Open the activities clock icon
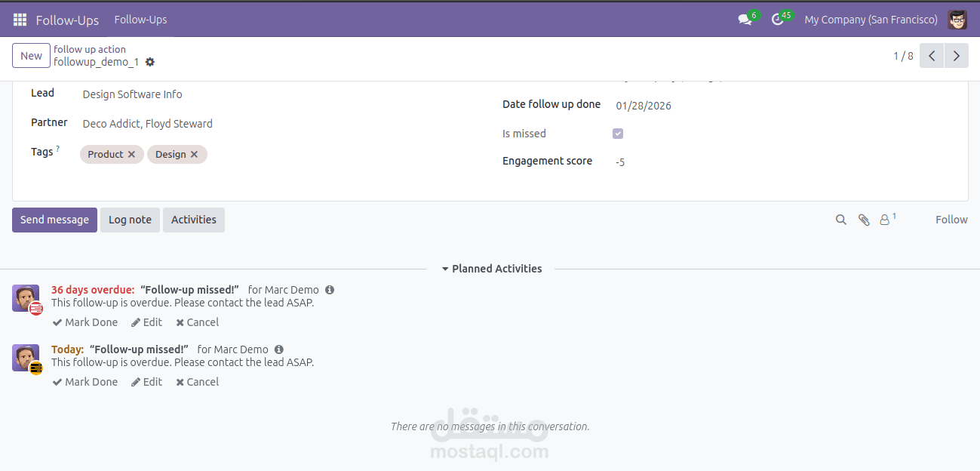 778,20
